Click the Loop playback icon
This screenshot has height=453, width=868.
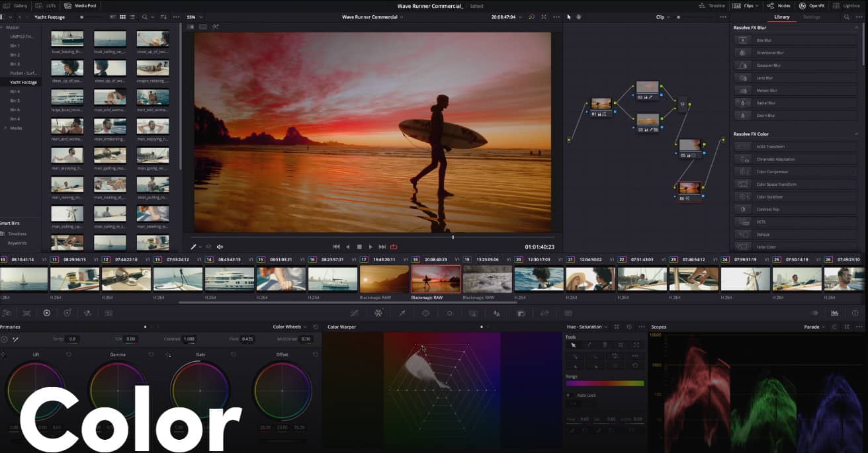(x=394, y=247)
